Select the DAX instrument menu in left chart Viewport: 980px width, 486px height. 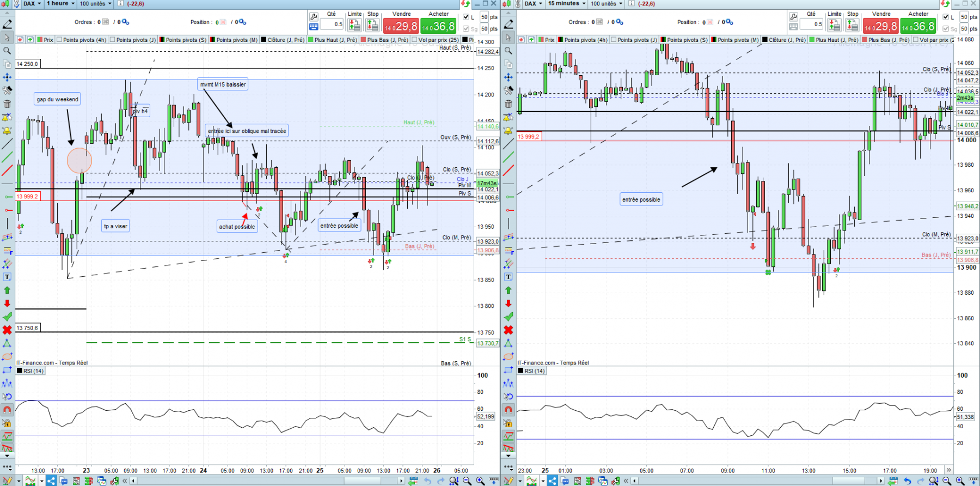point(32,4)
